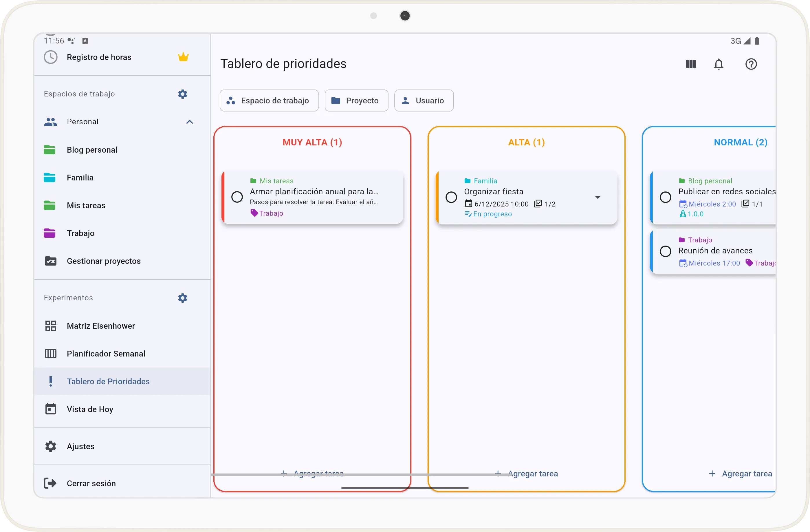Check off the Armar planificación anual task
The width and height of the screenshot is (810, 532).
[x=237, y=197]
